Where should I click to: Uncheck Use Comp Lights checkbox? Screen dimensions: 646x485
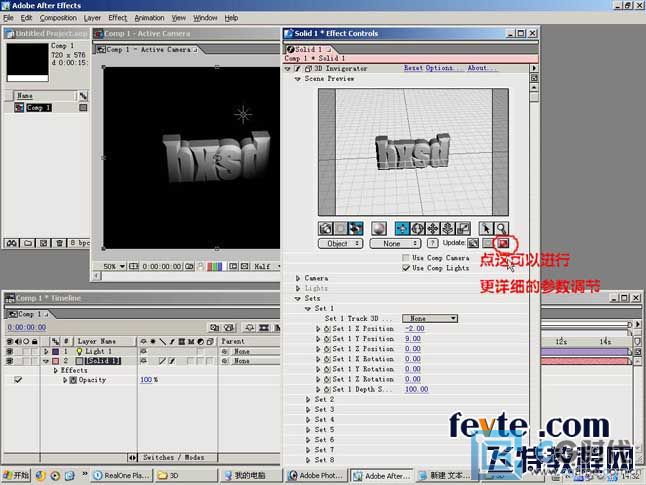point(406,268)
